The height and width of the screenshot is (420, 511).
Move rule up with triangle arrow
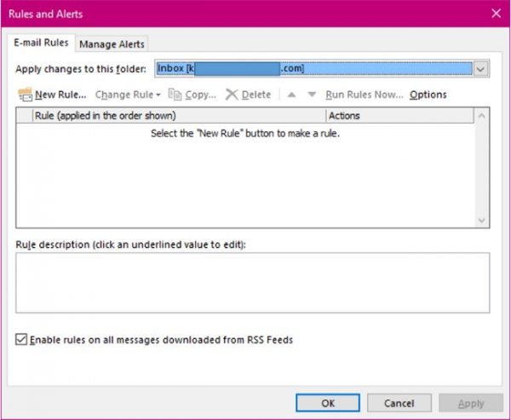291,95
